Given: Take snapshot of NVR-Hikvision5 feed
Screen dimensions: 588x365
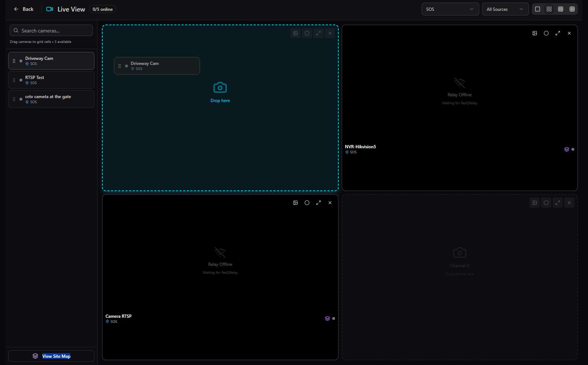Looking at the screenshot, I should (x=535, y=33).
